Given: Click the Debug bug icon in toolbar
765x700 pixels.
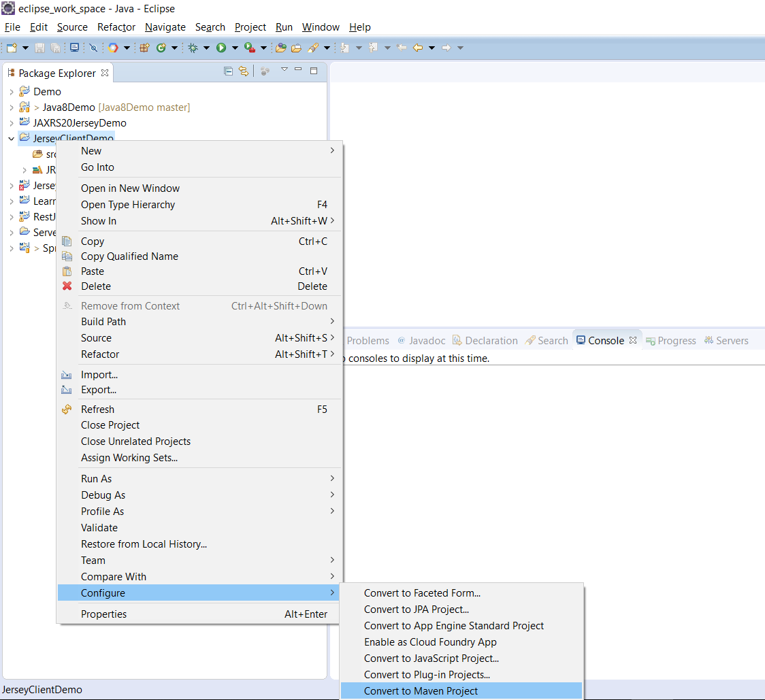Looking at the screenshot, I should click(193, 48).
